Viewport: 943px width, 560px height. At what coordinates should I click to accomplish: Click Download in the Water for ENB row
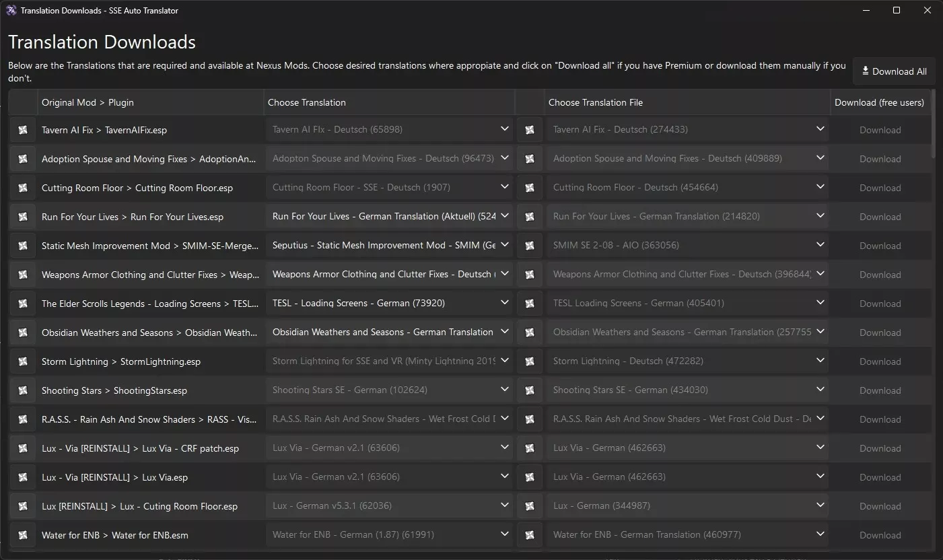point(880,535)
